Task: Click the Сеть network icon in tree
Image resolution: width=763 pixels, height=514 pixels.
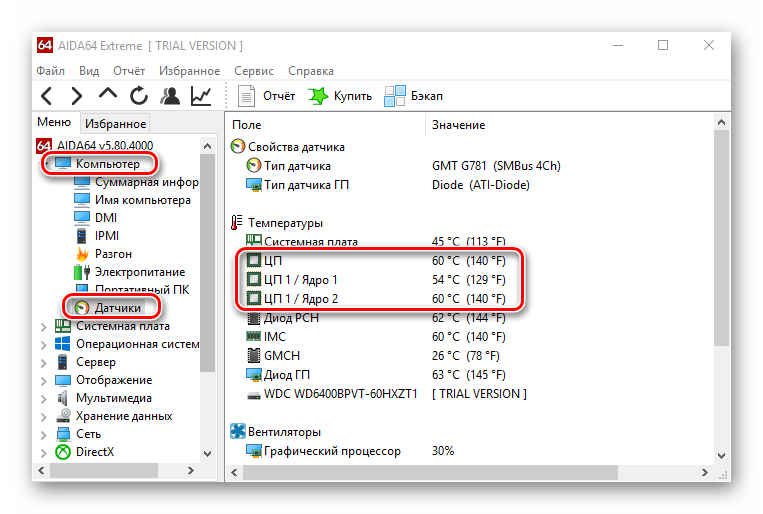Action: point(63,434)
